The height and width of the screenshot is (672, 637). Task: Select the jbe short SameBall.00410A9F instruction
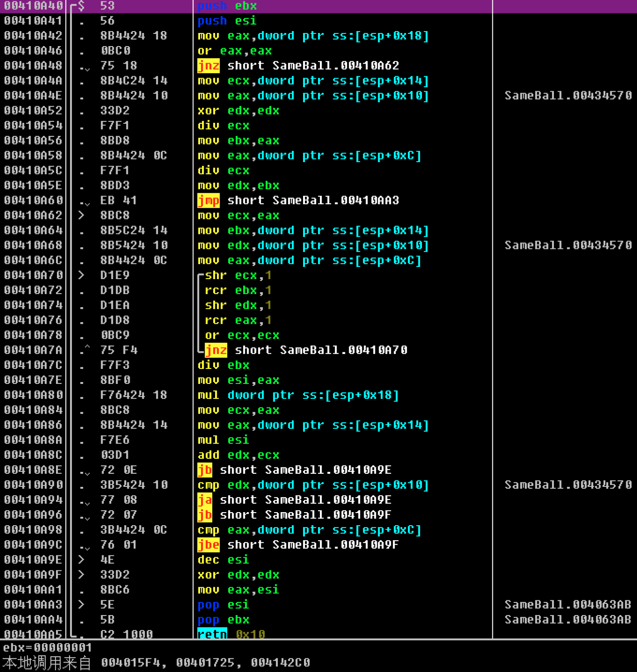pyautogui.click(x=298, y=545)
